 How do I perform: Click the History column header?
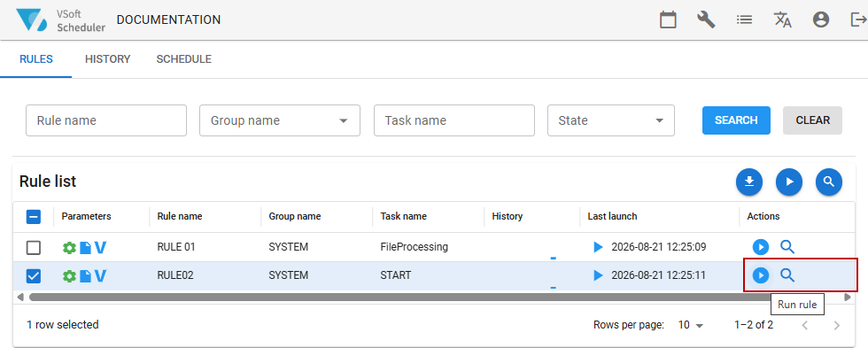pyautogui.click(x=507, y=216)
